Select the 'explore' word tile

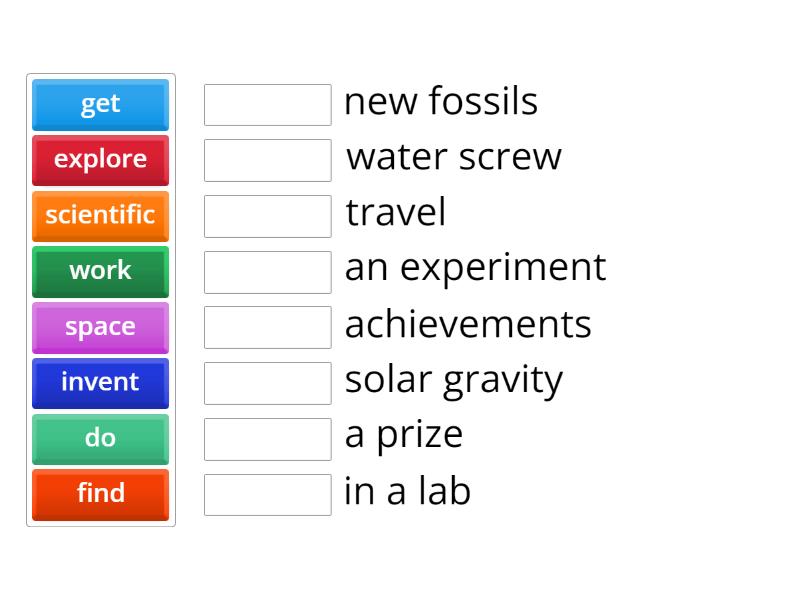[x=100, y=160]
